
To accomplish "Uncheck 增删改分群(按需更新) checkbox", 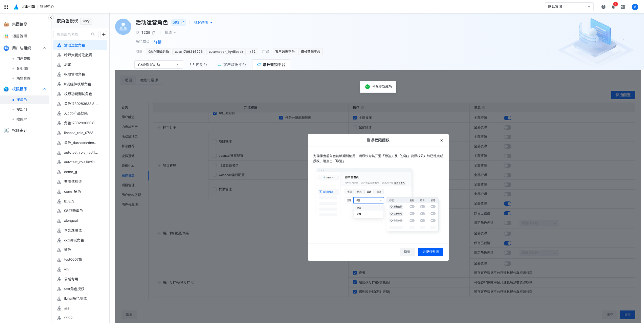I will tap(355, 282).
